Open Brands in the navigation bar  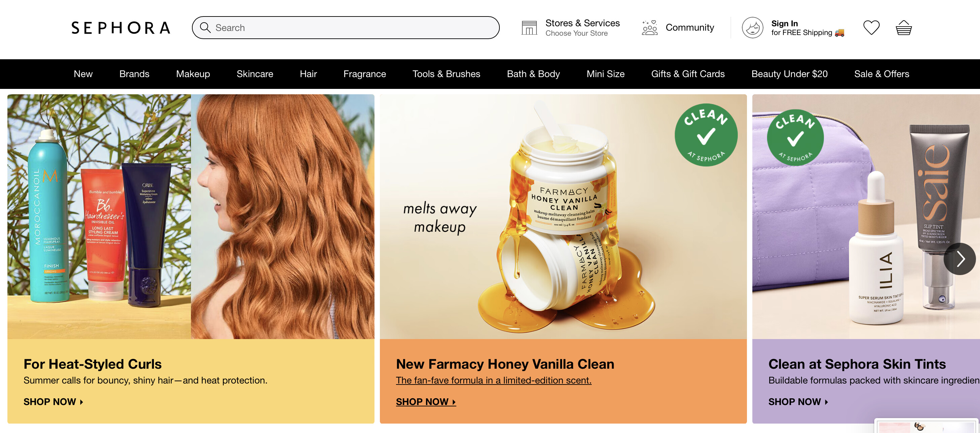point(134,74)
